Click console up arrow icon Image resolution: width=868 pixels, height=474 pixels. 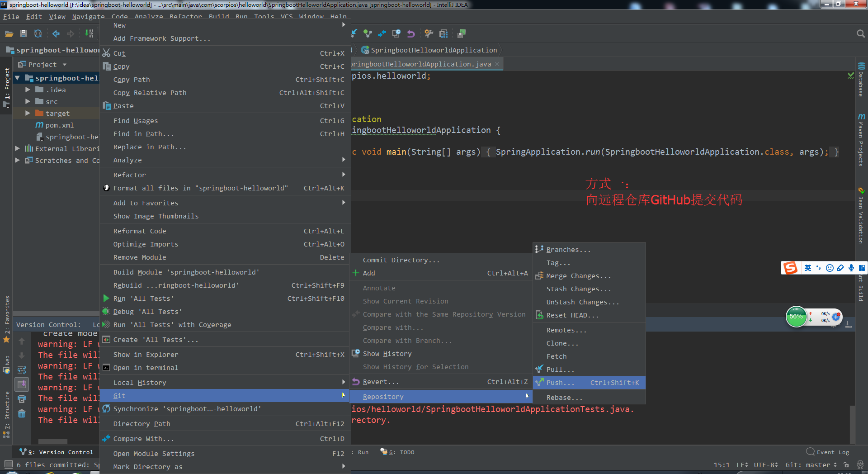pos(22,341)
